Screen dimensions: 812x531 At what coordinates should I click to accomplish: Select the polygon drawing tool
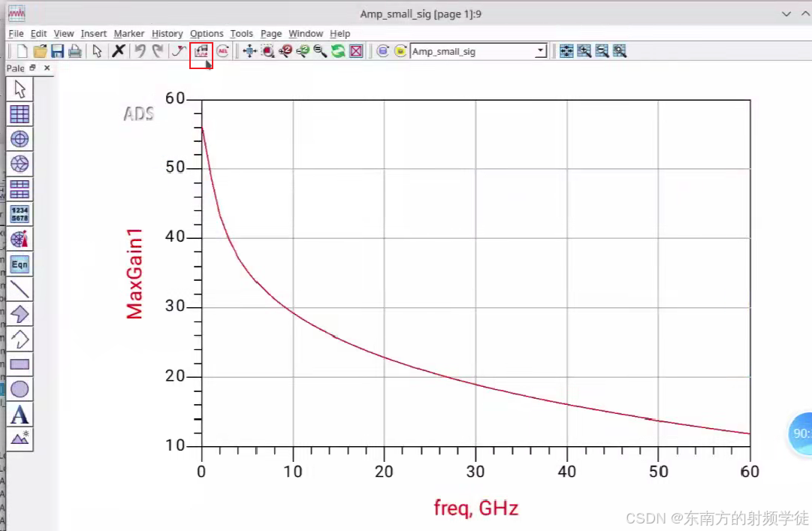[20, 314]
